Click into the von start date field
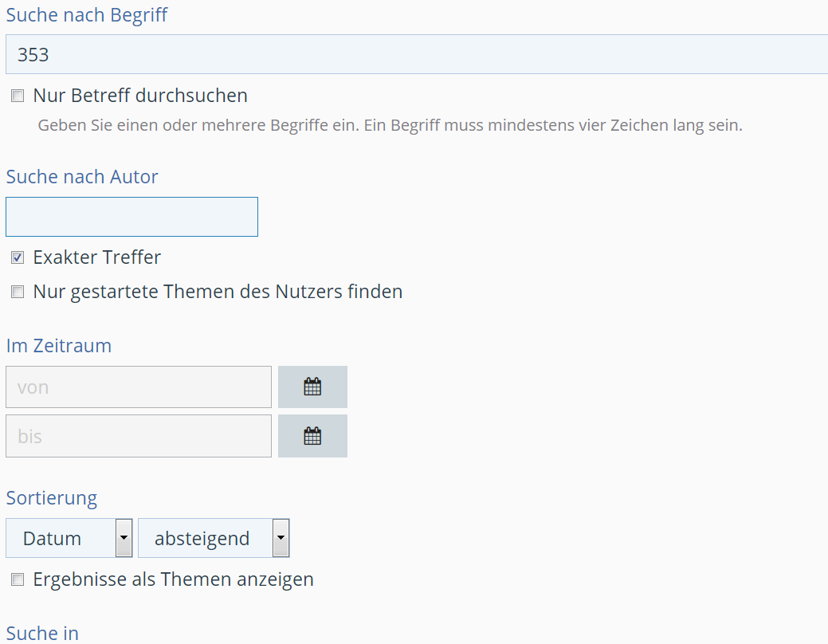 139,387
